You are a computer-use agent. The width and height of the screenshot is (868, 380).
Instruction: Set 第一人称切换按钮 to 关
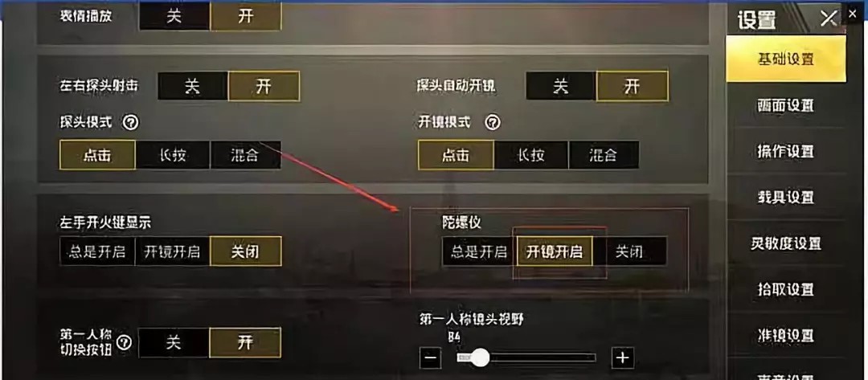174,343
